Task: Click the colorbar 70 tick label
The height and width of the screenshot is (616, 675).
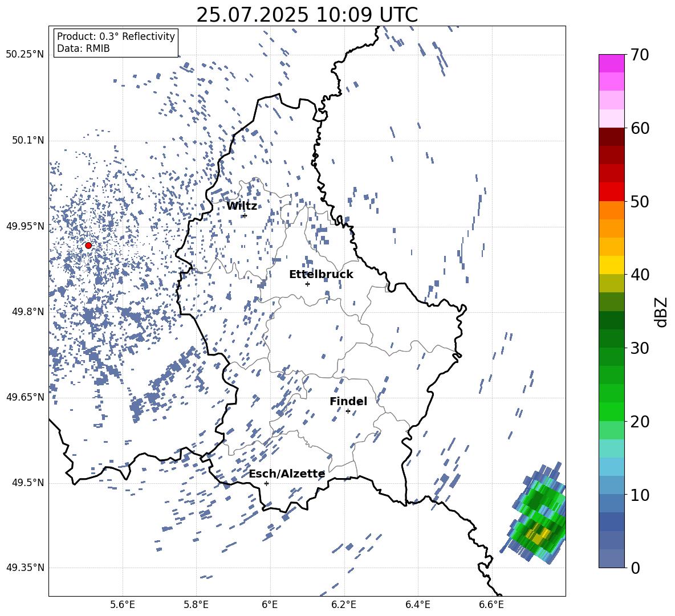Action: pyautogui.click(x=640, y=55)
